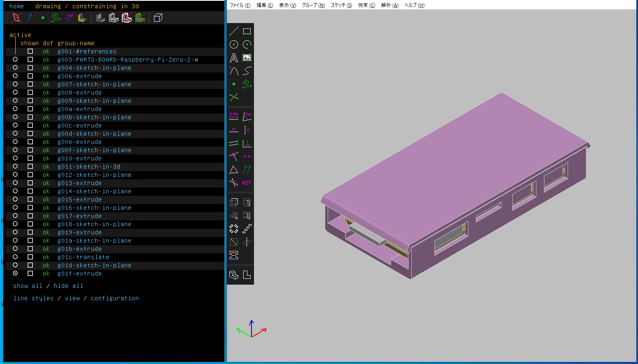
Task: Click the "hide all" link
Action: coord(68,286)
